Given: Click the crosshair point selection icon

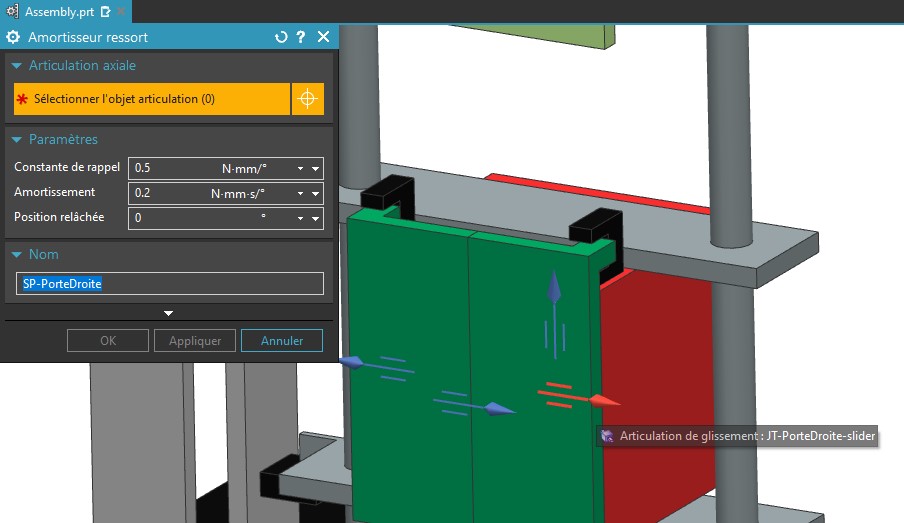Looking at the screenshot, I should [x=307, y=99].
